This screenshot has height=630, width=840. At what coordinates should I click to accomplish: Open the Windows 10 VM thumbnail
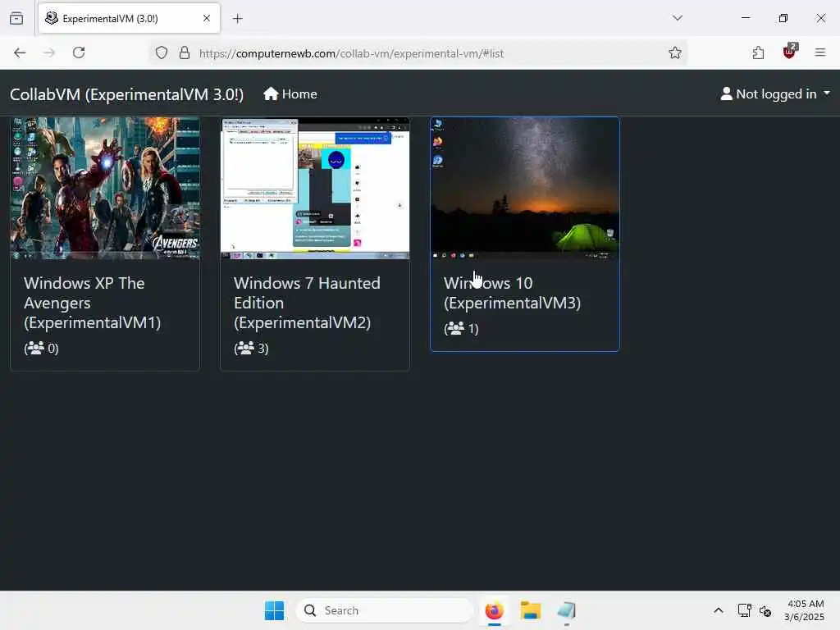coord(525,189)
